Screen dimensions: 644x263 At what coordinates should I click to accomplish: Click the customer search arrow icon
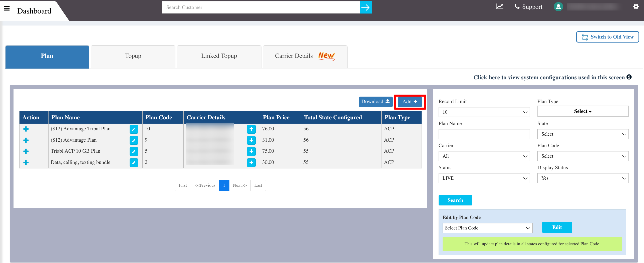click(366, 7)
